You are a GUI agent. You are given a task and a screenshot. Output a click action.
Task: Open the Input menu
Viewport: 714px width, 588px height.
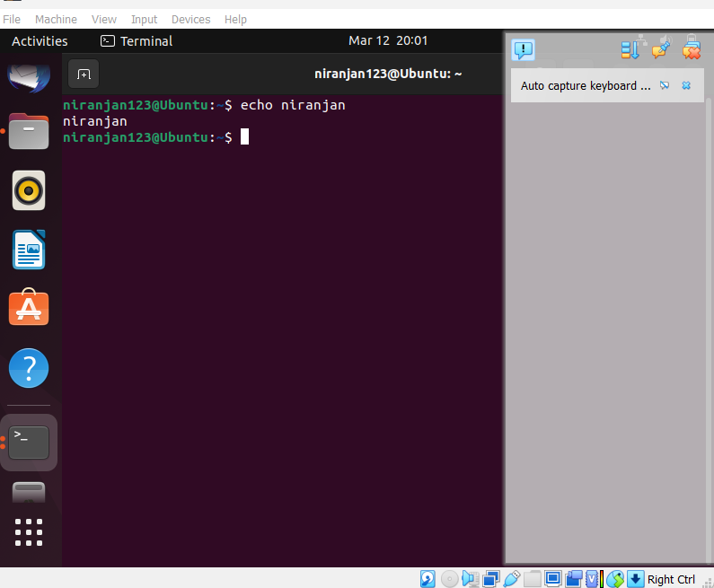click(144, 20)
